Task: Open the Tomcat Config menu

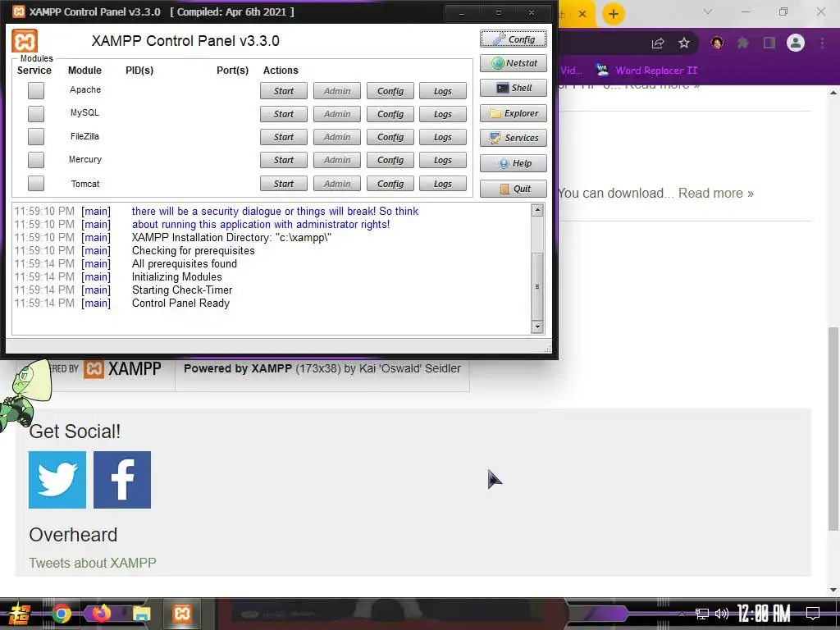Action: click(390, 184)
